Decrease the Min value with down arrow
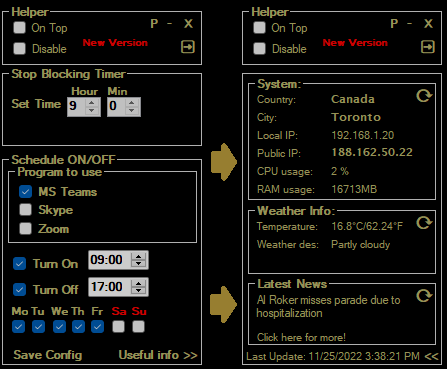Image resolution: width=447 pixels, height=369 pixels. pos(132,111)
